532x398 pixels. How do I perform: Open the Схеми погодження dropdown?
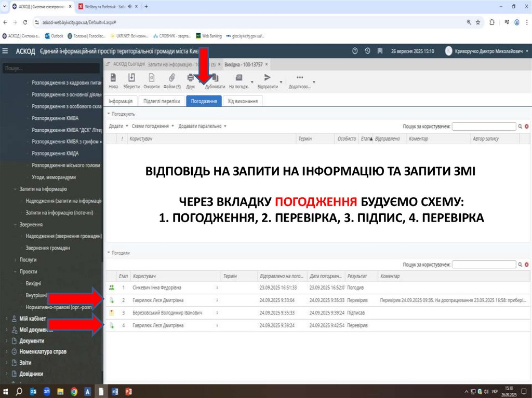[x=152, y=126]
